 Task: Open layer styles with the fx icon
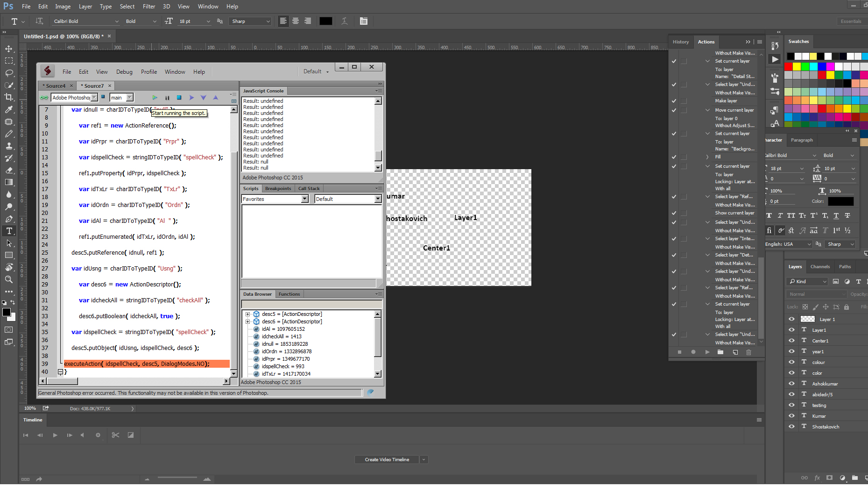[x=817, y=478]
